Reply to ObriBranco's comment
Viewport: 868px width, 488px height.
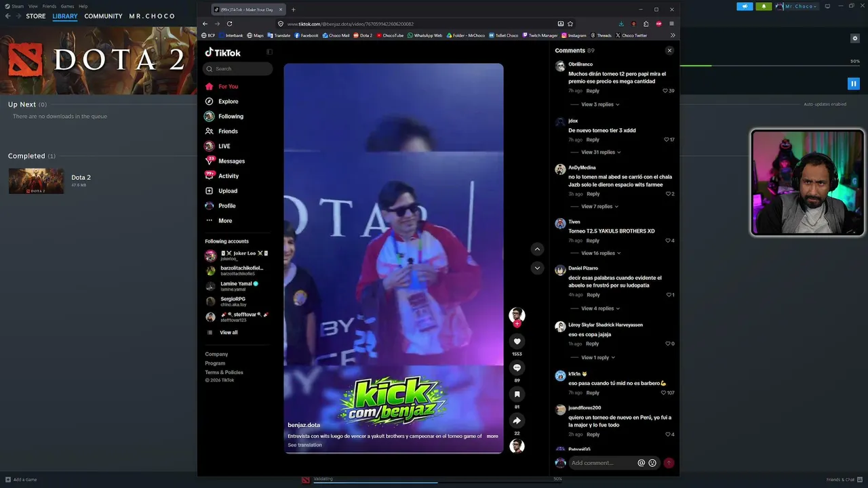click(593, 91)
